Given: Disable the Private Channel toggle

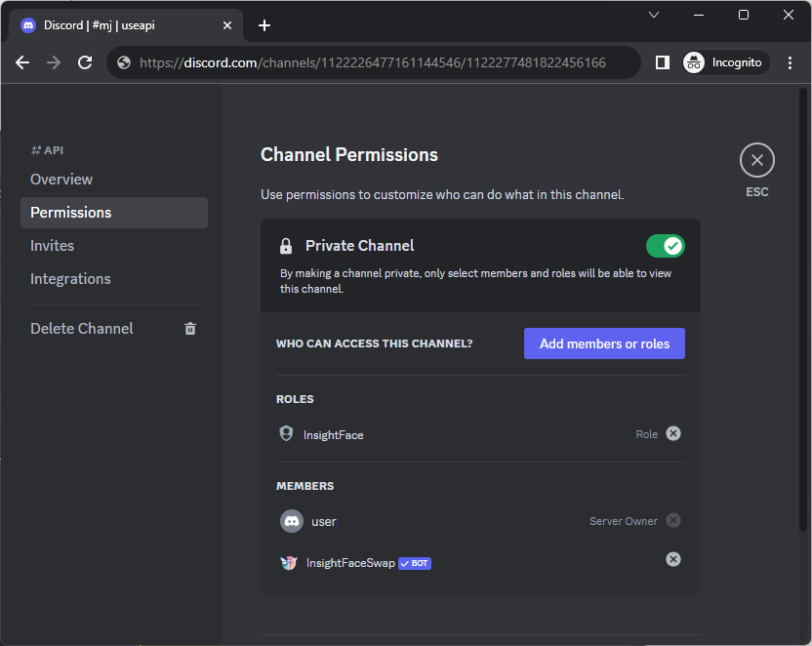Looking at the screenshot, I should pos(665,246).
